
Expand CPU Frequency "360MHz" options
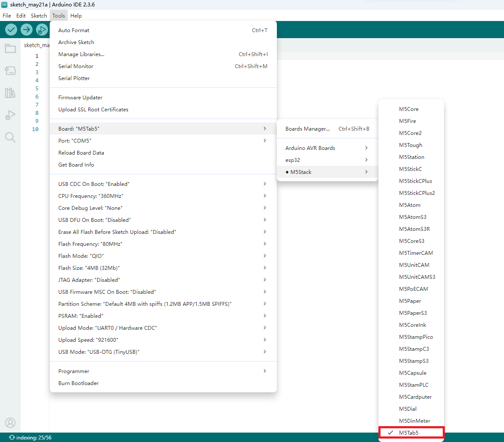click(x=163, y=196)
